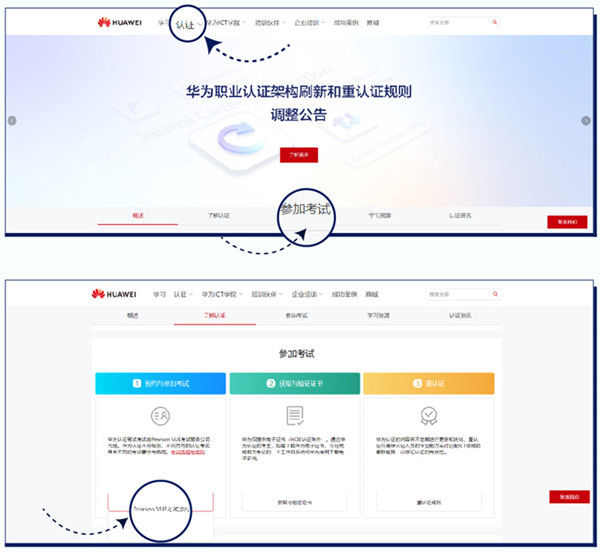The image size is (600, 553).
Task: Click the orange step 3 重认证 header
Action: [429, 383]
